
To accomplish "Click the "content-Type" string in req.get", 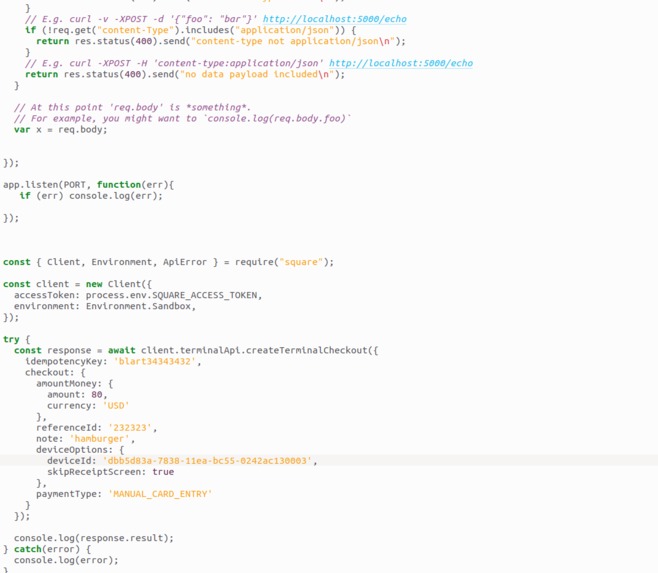I will pyautogui.click(x=136, y=30).
